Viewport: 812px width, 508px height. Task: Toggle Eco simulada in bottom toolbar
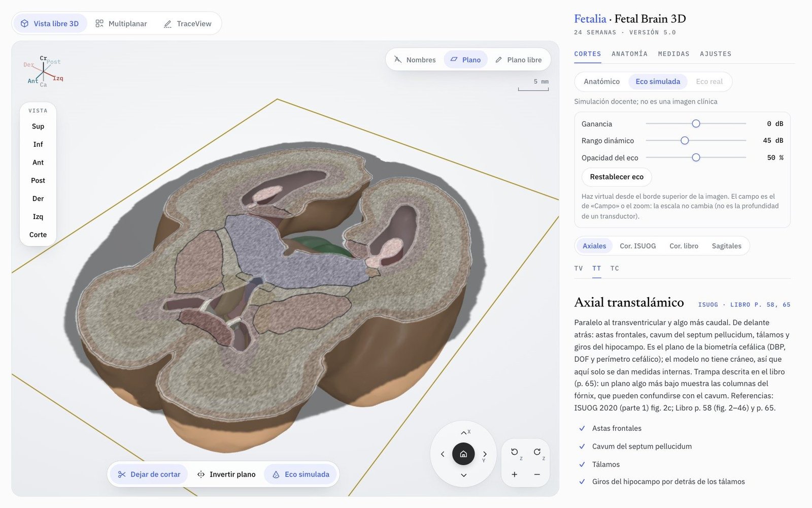[x=301, y=474]
